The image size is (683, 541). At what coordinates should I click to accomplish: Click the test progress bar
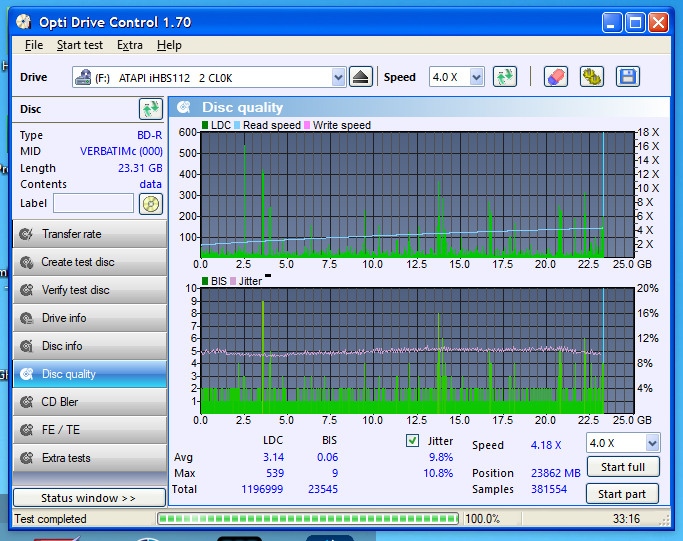pos(308,518)
